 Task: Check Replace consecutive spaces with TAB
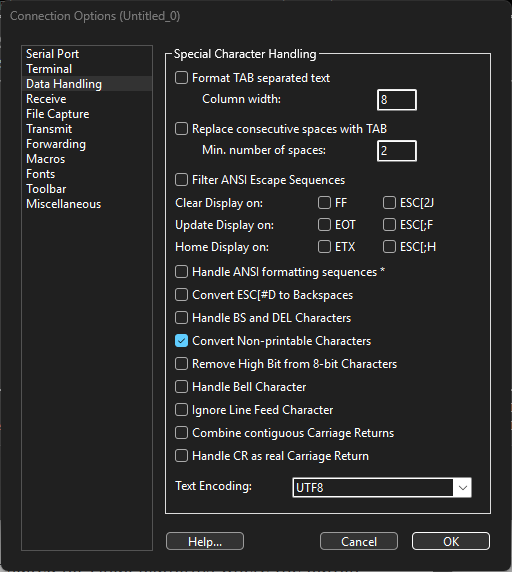point(181,129)
